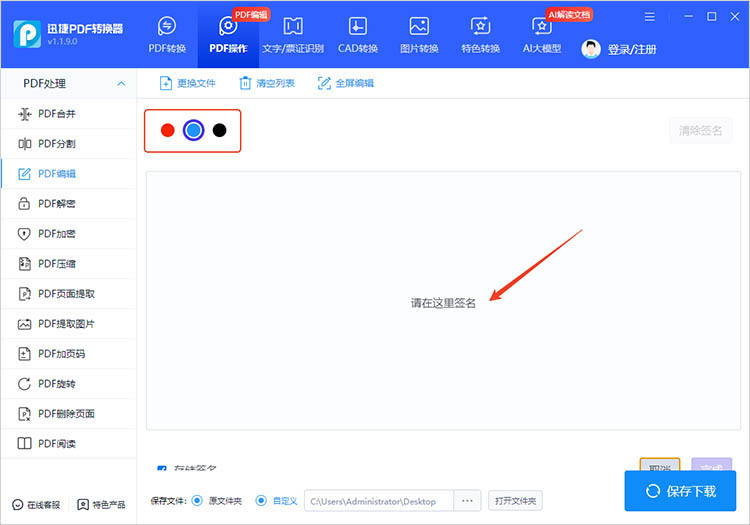The width and height of the screenshot is (750, 525).
Task: Click the signature canvas 请在这里签名
Action: tap(443, 301)
